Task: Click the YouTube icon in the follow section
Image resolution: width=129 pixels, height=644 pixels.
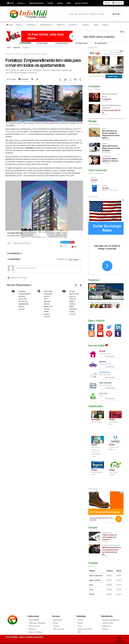Action: pos(100,333)
